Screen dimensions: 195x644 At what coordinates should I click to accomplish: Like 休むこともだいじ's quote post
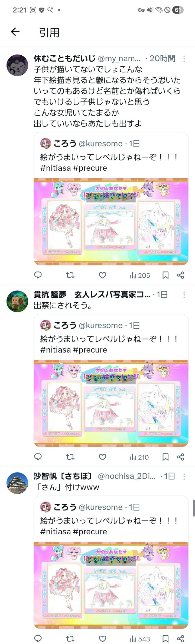tap(102, 275)
